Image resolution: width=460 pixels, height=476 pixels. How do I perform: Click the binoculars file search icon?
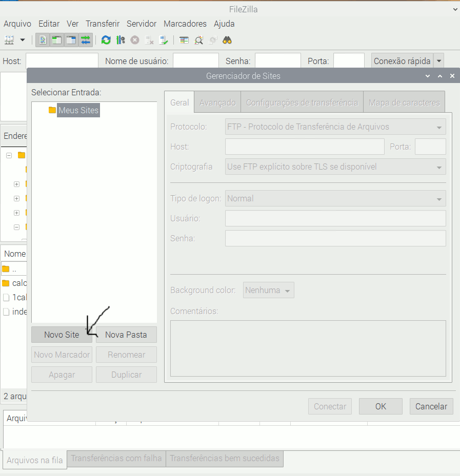pyautogui.click(x=227, y=40)
